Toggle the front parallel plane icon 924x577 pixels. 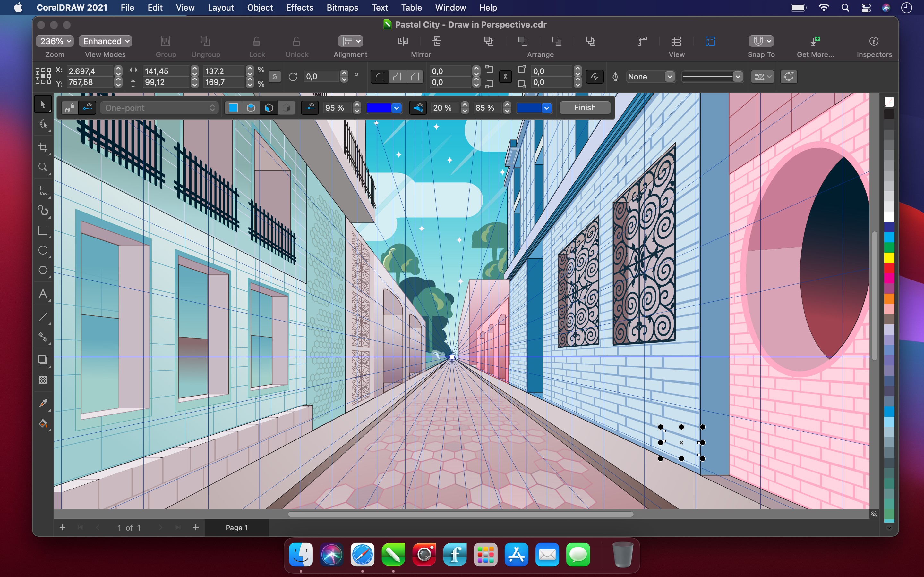click(234, 107)
